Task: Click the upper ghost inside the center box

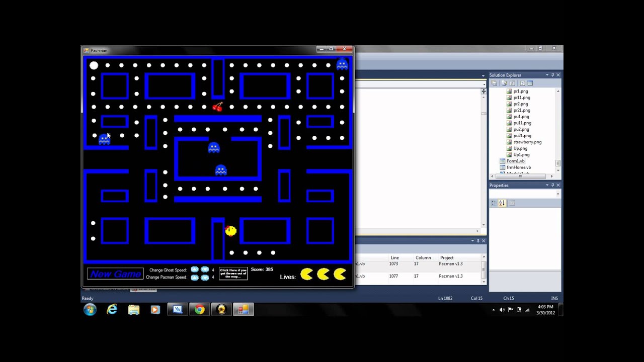Action: click(214, 147)
